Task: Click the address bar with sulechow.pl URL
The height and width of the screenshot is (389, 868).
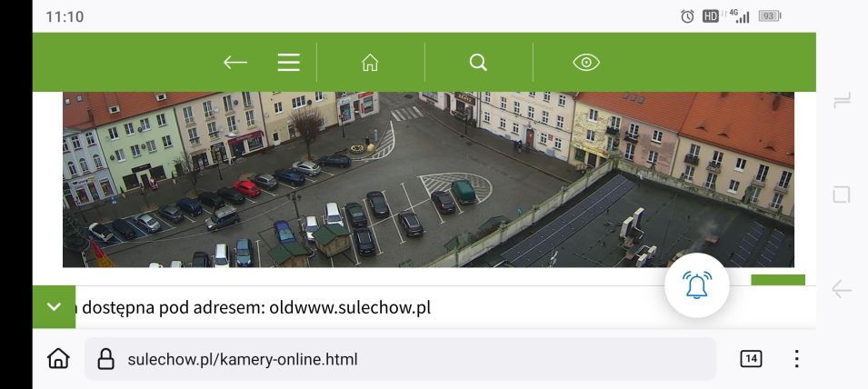Action: [400, 359]
